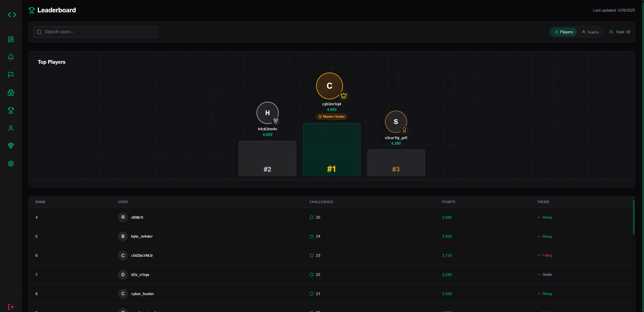Image resolution: width=644 pixels, height=312 pixels.
Task: Click the shield icon in c0d3br34k3r row
Action: point(311,256)
